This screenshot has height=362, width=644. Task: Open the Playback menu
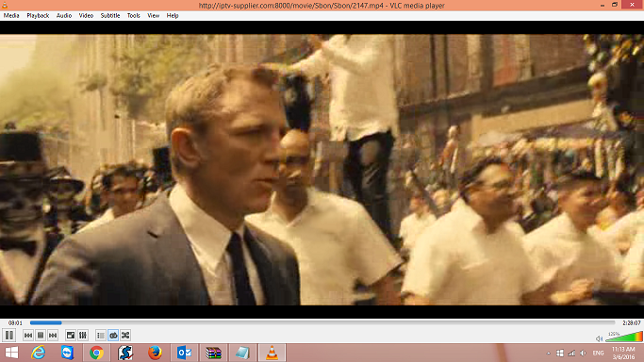coord(38,16)
